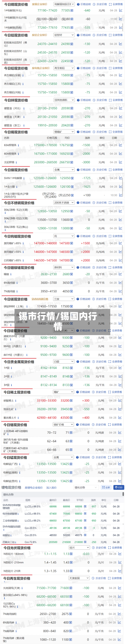Click 紫杂铜(Cu94%-98%) row name

pyautogui.click(x=15, y=595)
